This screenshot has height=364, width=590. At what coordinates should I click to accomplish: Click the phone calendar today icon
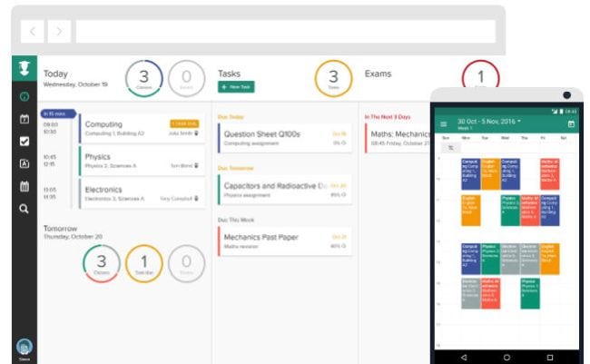pos(571,123)
